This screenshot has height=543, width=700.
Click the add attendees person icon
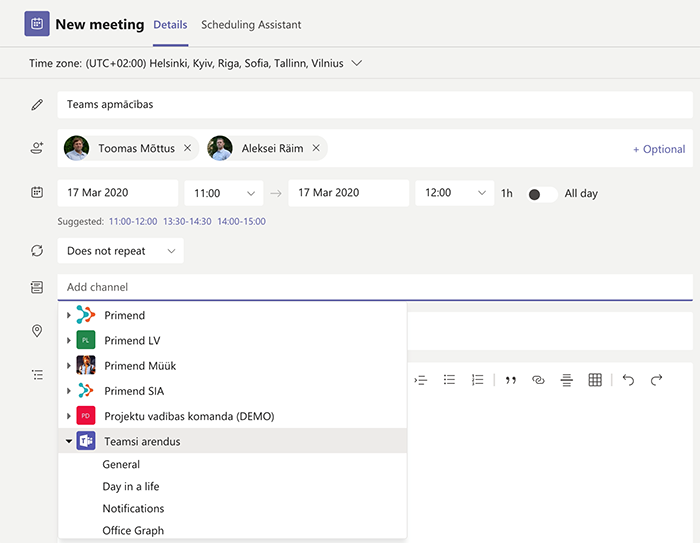(37, 148)
